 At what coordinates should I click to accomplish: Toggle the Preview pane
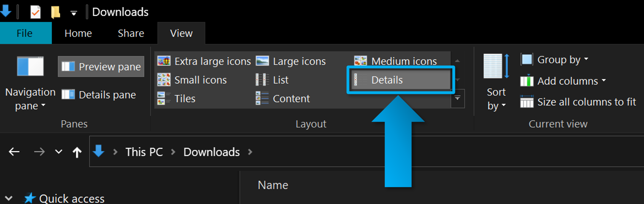click(101, 67)
